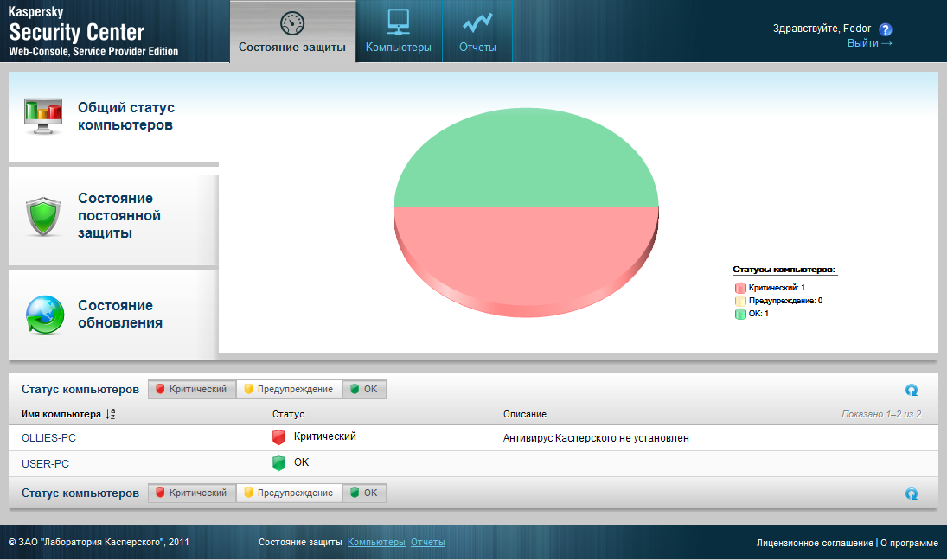Click the green OK legend swatch

coord(740,314)
